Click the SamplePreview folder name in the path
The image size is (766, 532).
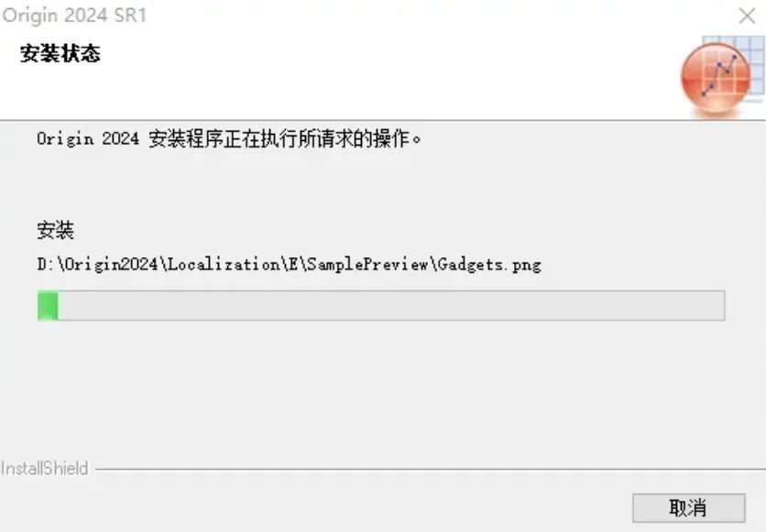367,265
